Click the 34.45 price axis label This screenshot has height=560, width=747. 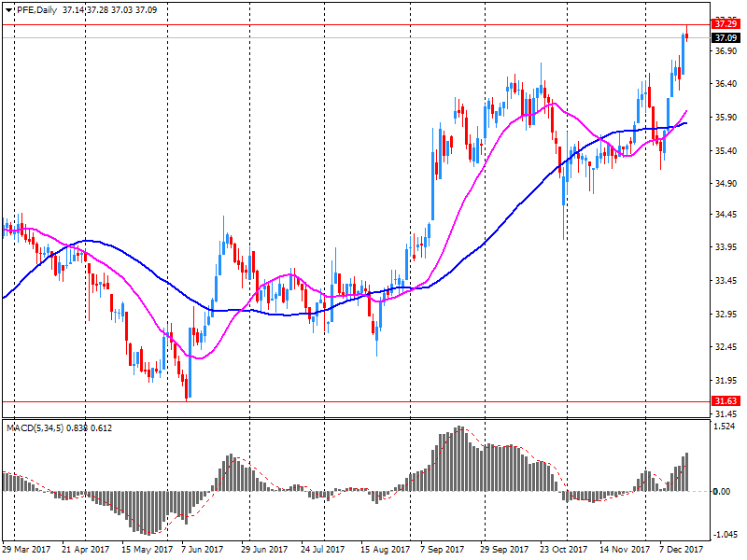(x=726, y=215)
